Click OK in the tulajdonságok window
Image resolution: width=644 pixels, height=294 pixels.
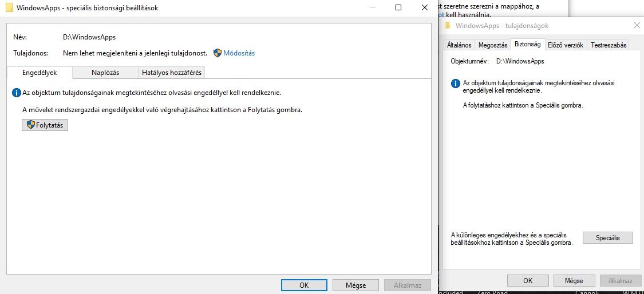(528, 281)
